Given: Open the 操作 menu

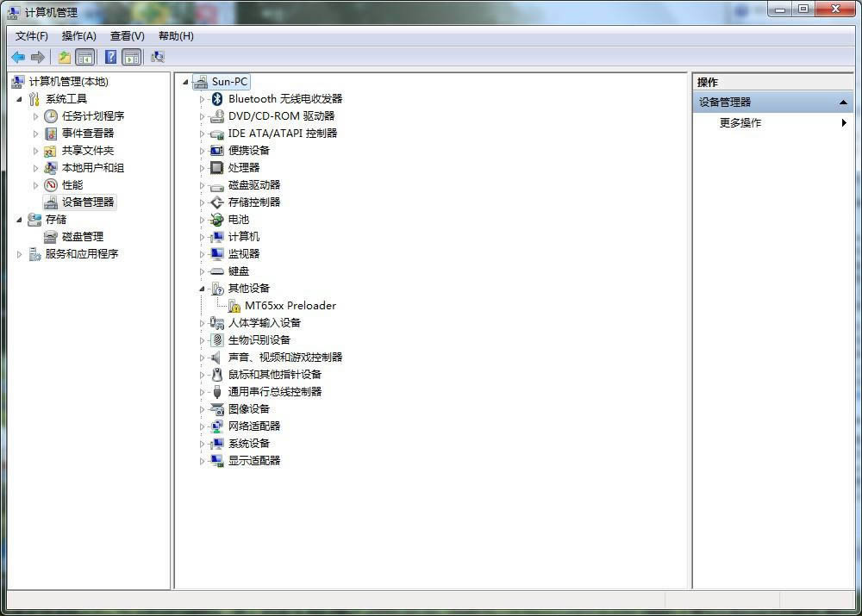Looking at the screenshot, I should [78, 35].
